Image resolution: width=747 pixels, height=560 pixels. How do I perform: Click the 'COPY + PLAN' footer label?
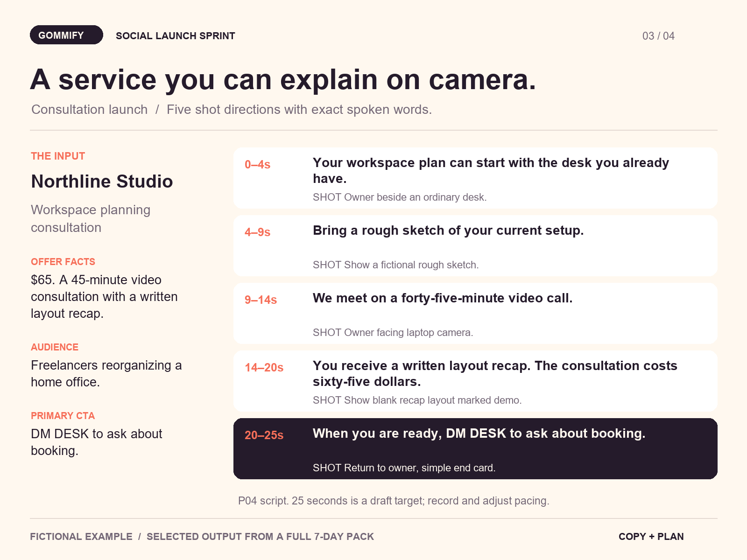coord(651,537)
